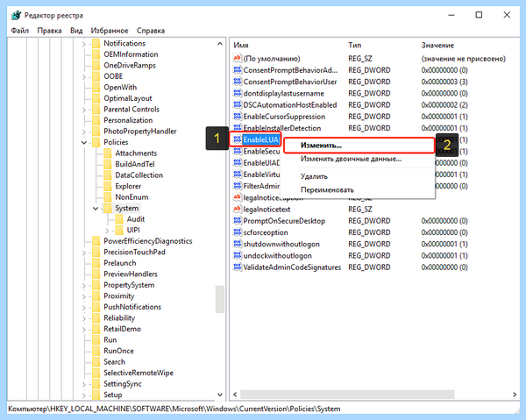
Task: Click the OEMInformation folder icon
Action: click(96, 54)
